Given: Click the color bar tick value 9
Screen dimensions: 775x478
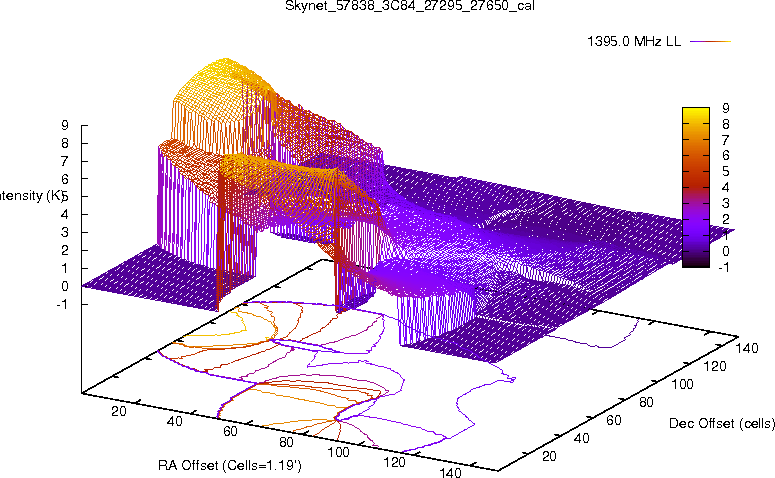Looking at the screenshot, I should tap(726, 108).
